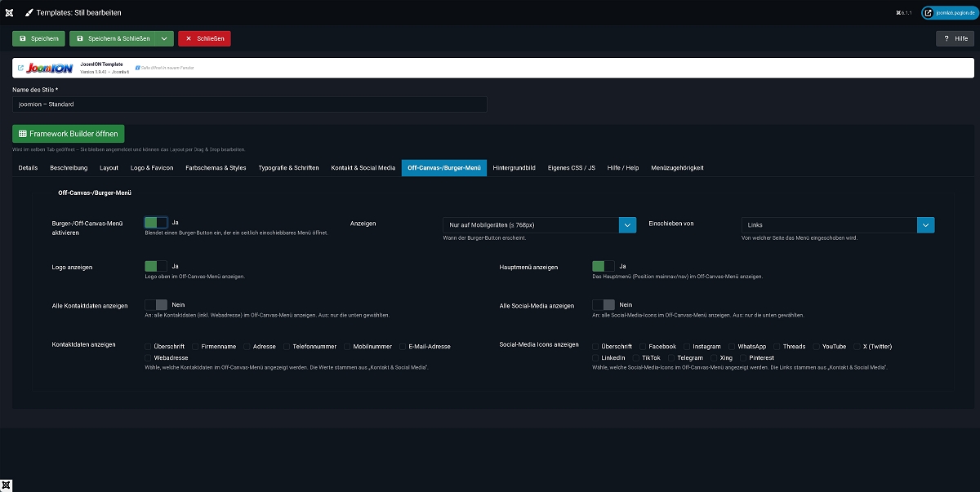Check the X (Twitter) checkbox
Image resolution: width=980 pixels, height=492 pixels.
point(857,347)
